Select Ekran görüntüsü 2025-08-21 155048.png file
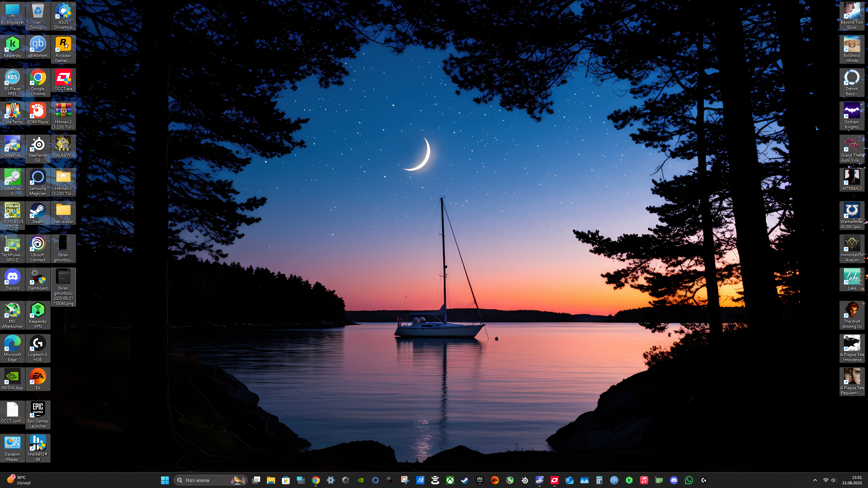The width and height of the screenshot is (868, 488). point(63,287)
